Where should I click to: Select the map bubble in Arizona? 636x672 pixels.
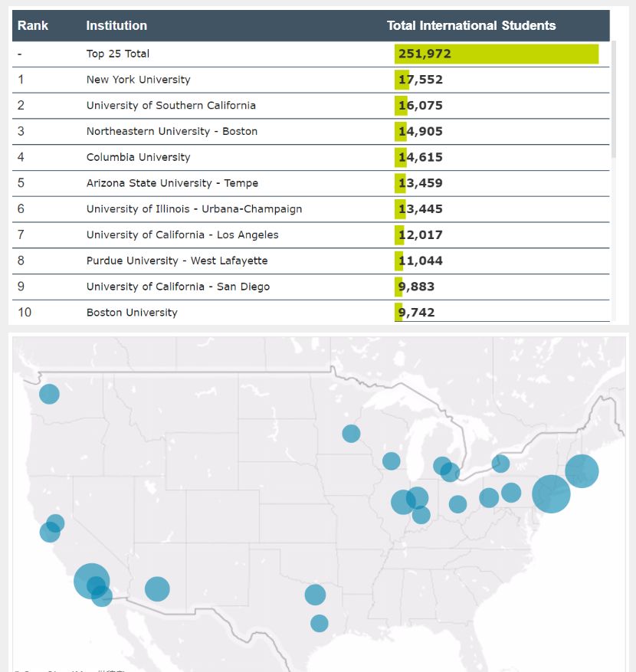coord(157,588)
